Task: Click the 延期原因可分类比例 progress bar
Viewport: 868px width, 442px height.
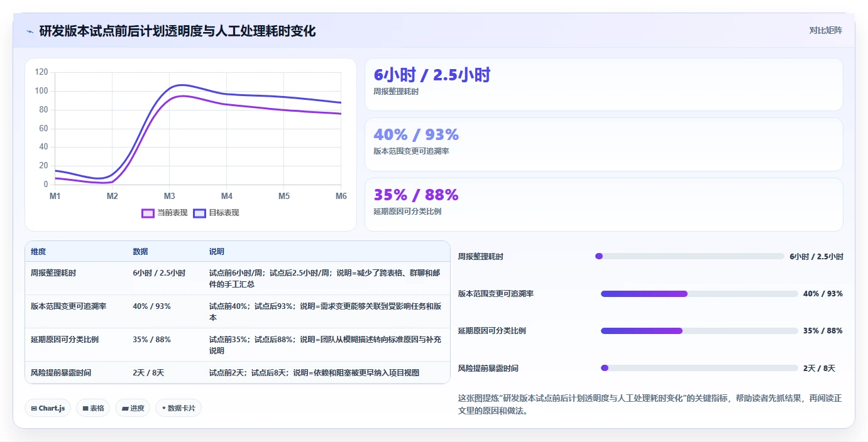Action: (x=700, y=331)
